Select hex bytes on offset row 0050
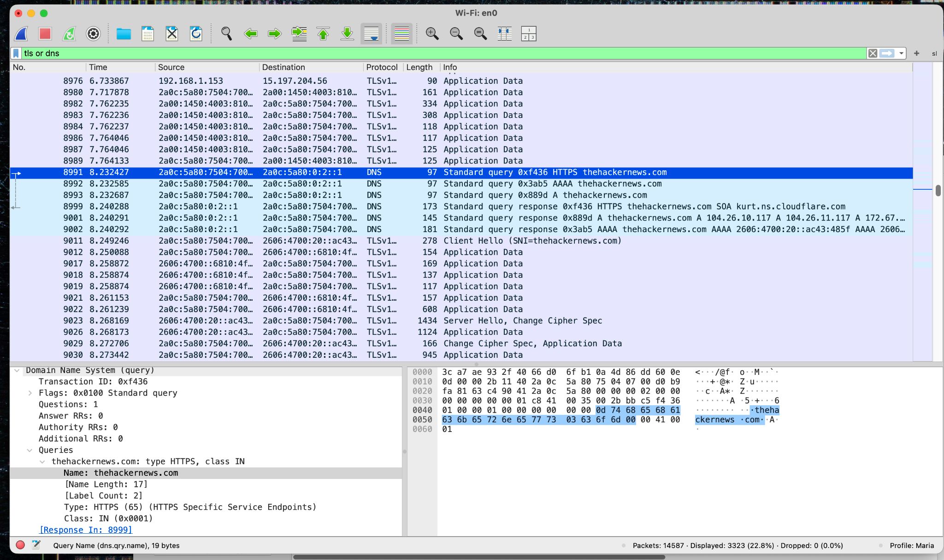 tap(561, 420)
